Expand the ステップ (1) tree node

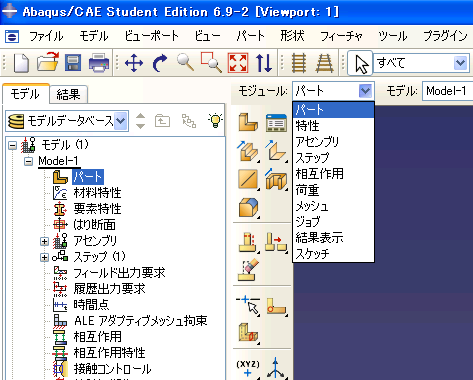(x=44, y=257)
